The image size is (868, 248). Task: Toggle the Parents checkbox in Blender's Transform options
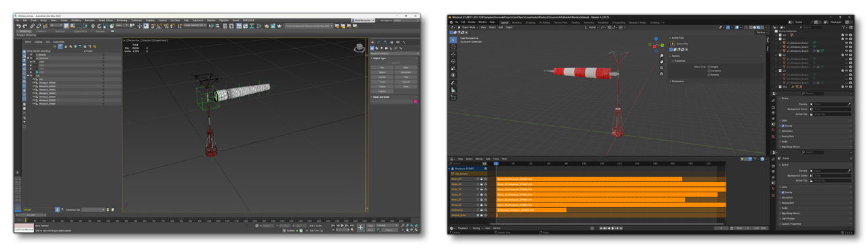tap(709, 75)
